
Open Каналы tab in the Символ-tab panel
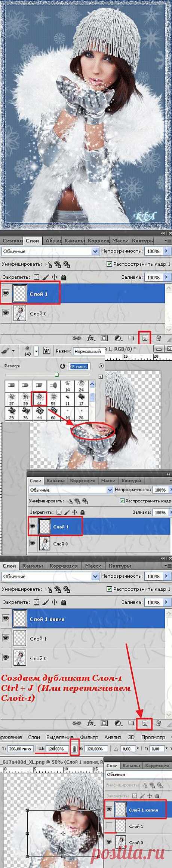74,241
